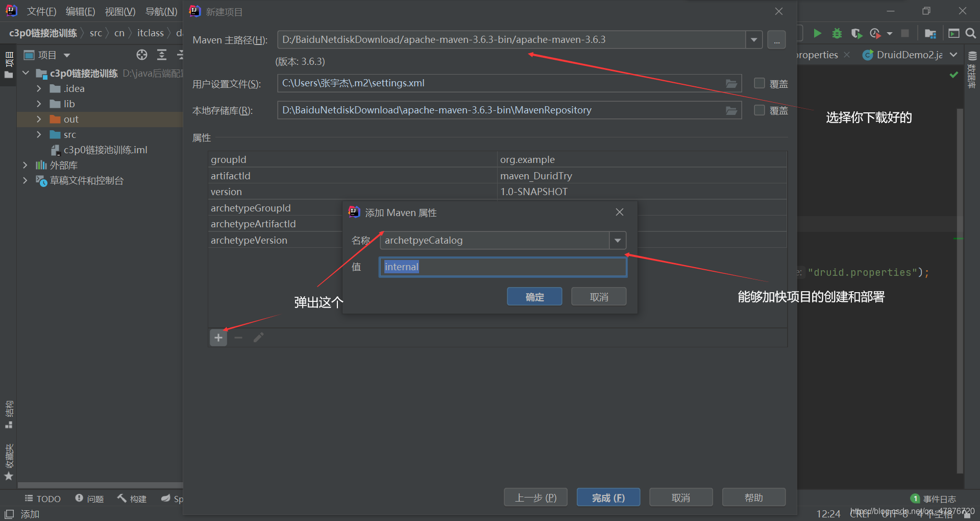Open the 视图(V) menu
The width and height of the screenshot is (980, 521).
(x=120, y=11)
